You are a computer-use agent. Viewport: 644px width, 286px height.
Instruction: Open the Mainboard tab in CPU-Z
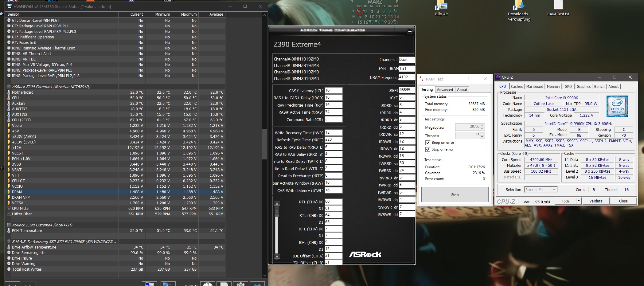tap(535, 87)
